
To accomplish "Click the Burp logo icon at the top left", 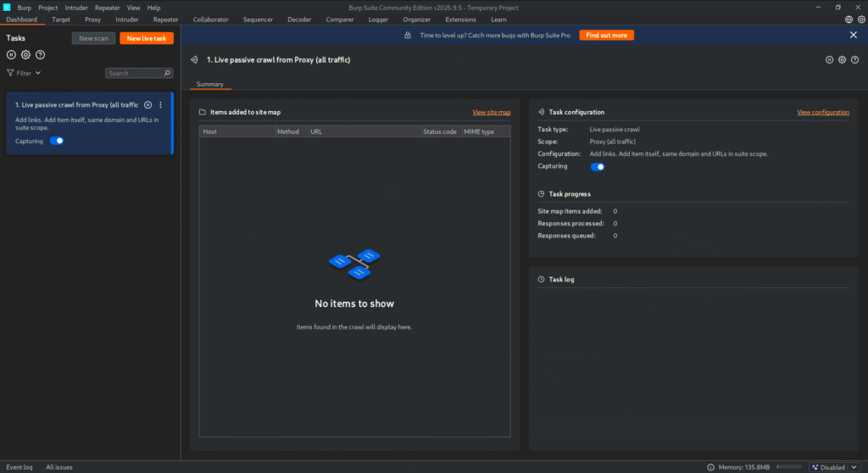I will pos(7,7).
